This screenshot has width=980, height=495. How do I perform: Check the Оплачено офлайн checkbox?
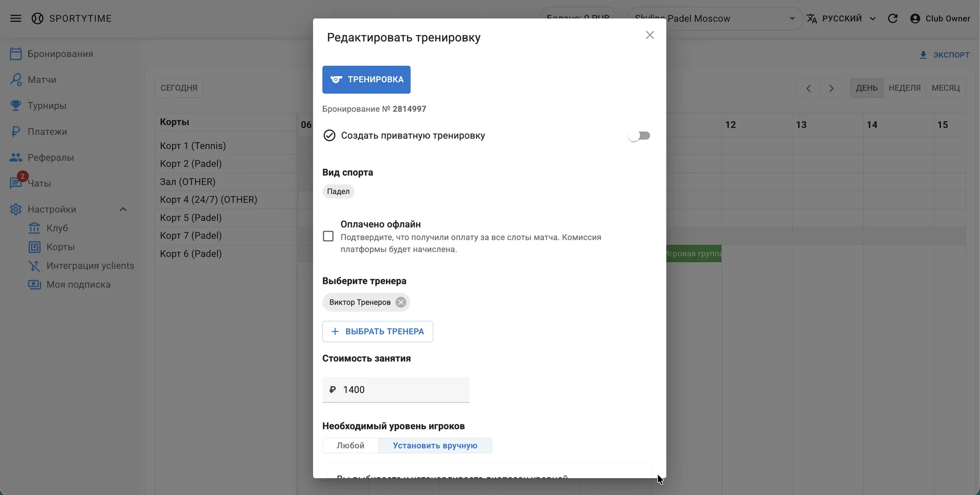click(328, 236)
